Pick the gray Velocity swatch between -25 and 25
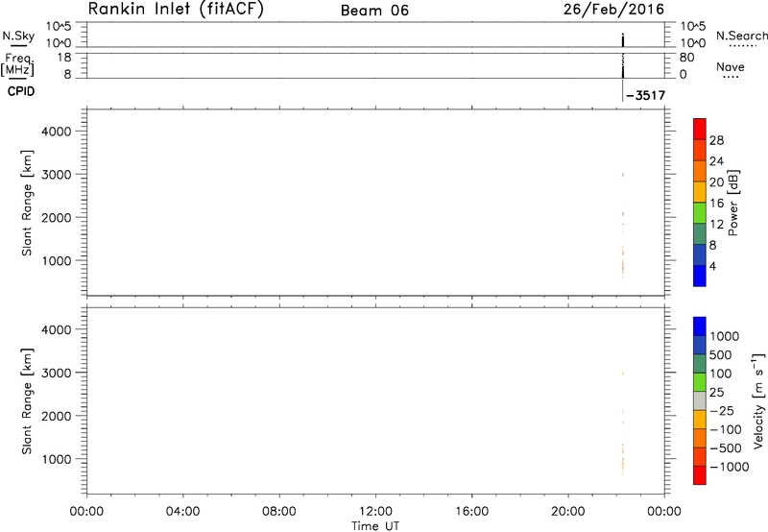This screenshot has height=532, width=768. [x=700, y=400]
